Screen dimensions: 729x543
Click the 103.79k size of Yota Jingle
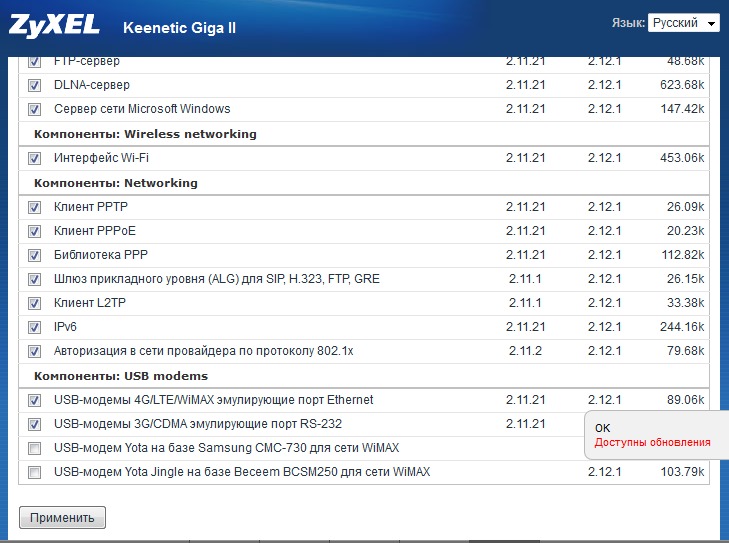point(682,472)
